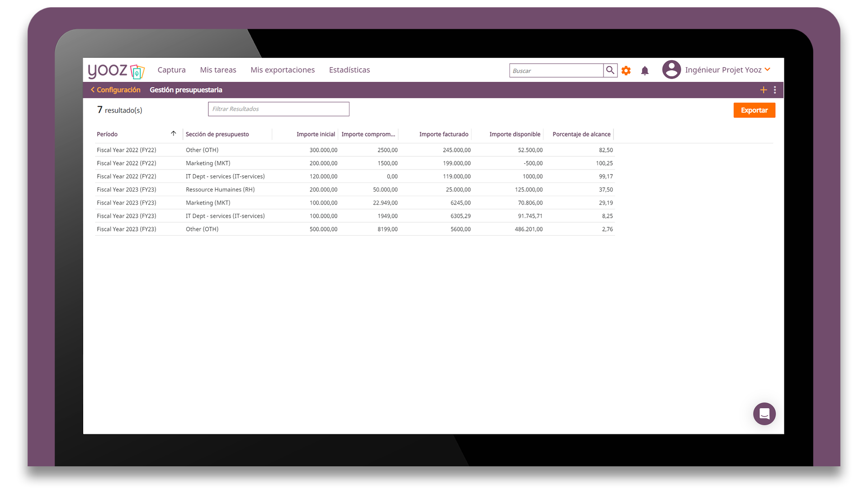The width and height of the screenshot is (868, 488).
Task: Select Ressource Humaines (RH) row
Action: [355, 189]
